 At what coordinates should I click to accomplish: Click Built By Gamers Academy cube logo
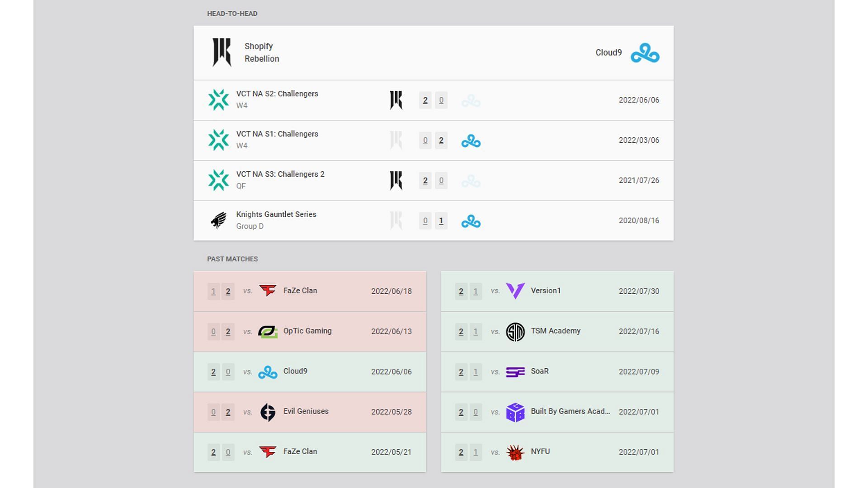[x=515, y=412]
